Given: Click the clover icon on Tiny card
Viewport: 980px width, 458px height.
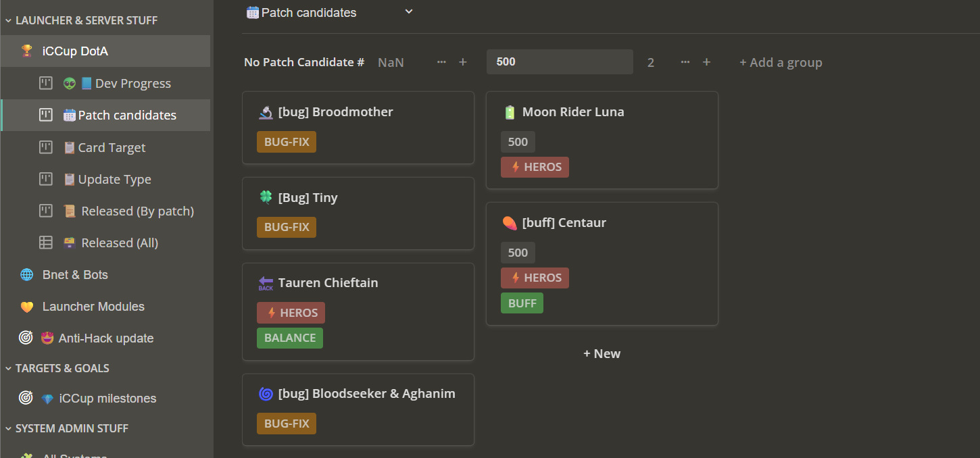Looking at the screenshot, I should pos(266,198).
